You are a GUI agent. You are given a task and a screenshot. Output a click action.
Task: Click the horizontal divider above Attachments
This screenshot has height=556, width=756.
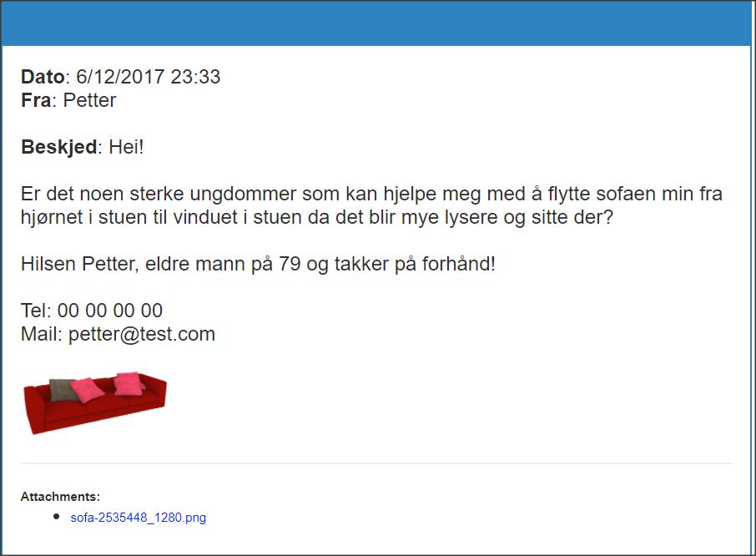point(376,463)
